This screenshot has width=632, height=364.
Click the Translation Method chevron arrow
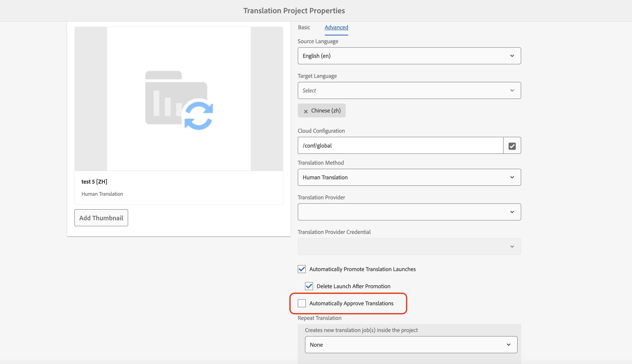(512, 177)
